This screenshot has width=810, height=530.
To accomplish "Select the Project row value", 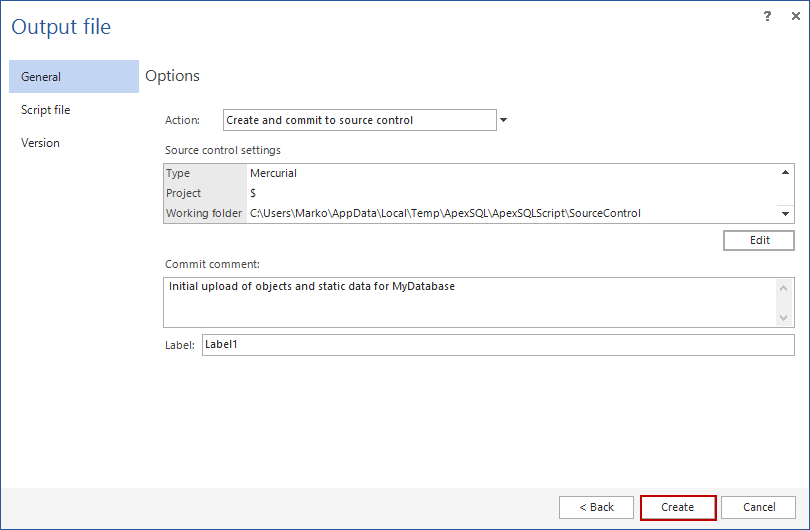I will pos(470,193).
